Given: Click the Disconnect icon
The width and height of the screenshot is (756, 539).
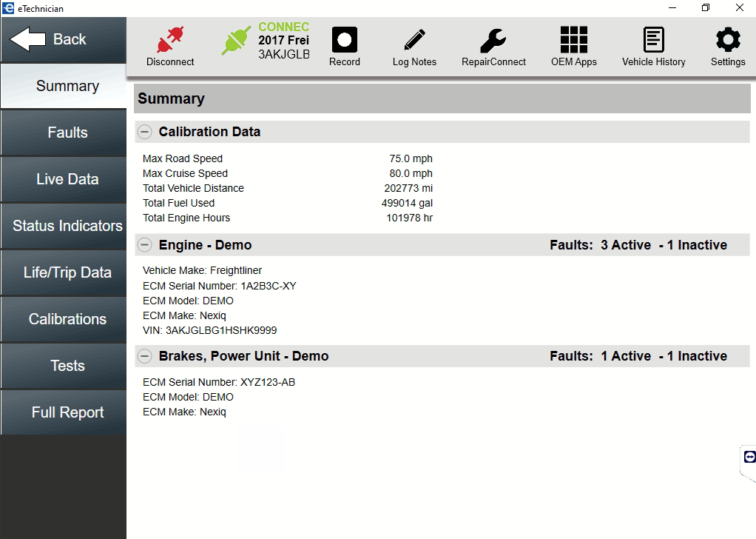Looking at the screenshot, I should pyautogui.click(x=169, y=44).
